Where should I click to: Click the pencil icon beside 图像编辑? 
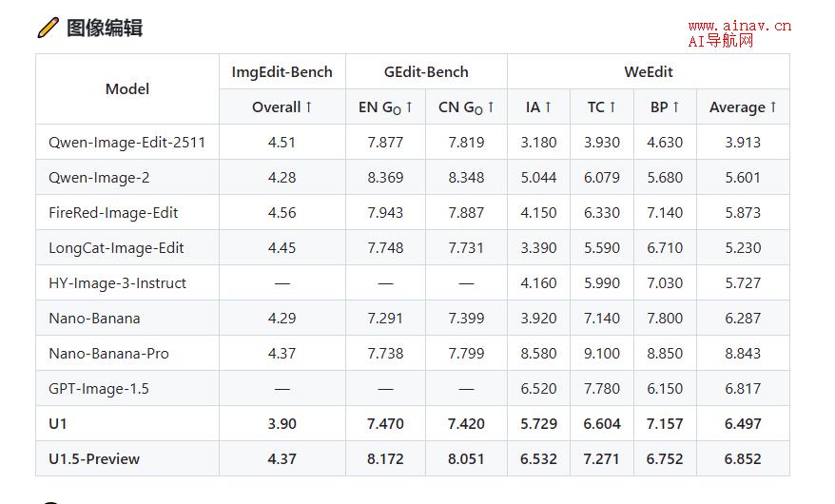(48, 28)
